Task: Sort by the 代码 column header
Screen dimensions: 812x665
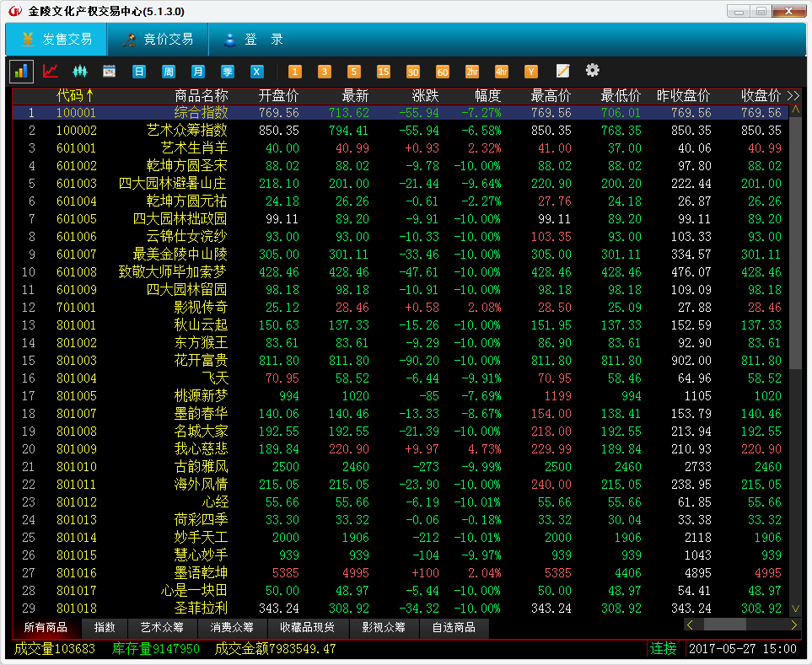Action: coord(76,96)
